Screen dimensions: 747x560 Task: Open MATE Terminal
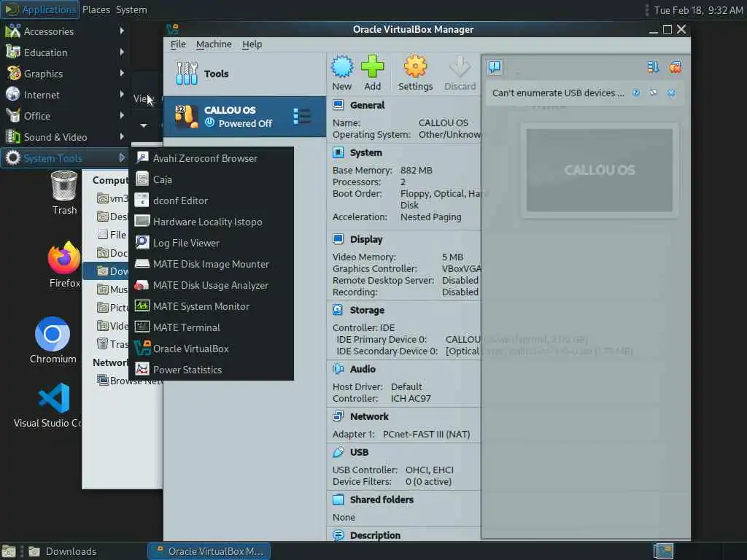[x=211, y=327]
